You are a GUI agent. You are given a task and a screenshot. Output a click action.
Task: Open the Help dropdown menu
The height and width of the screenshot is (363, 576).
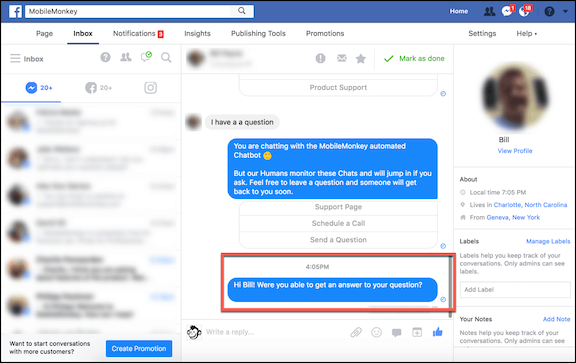pyautogui.click(x=526, y=33)
